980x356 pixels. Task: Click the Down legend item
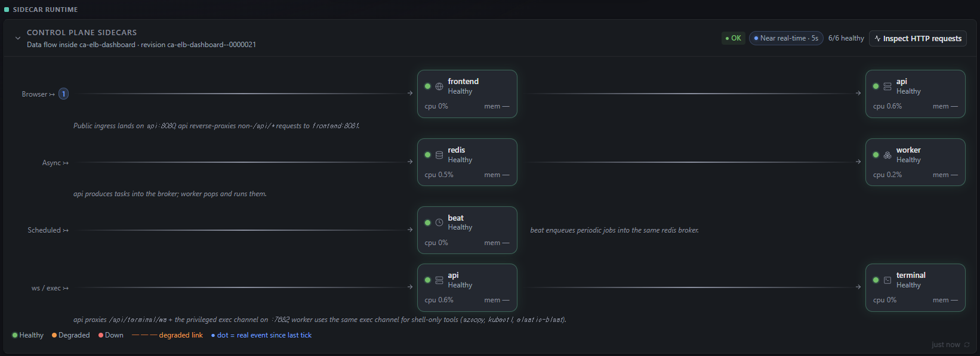tap(111, 335)
